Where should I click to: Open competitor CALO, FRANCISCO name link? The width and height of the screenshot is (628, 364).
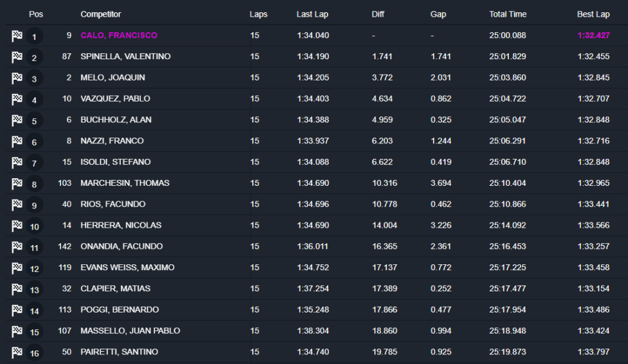tap(118, 35)
